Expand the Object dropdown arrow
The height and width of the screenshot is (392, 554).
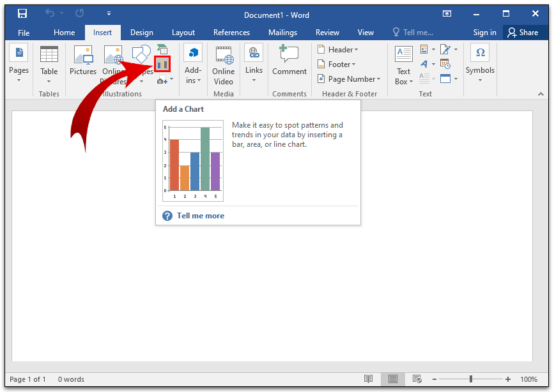(x=456, y=79)
